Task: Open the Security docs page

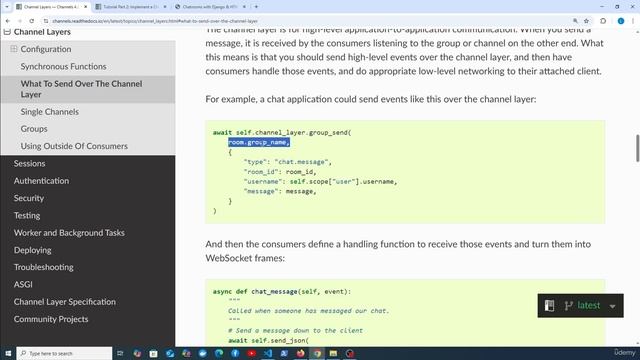Action: [29, 198]
